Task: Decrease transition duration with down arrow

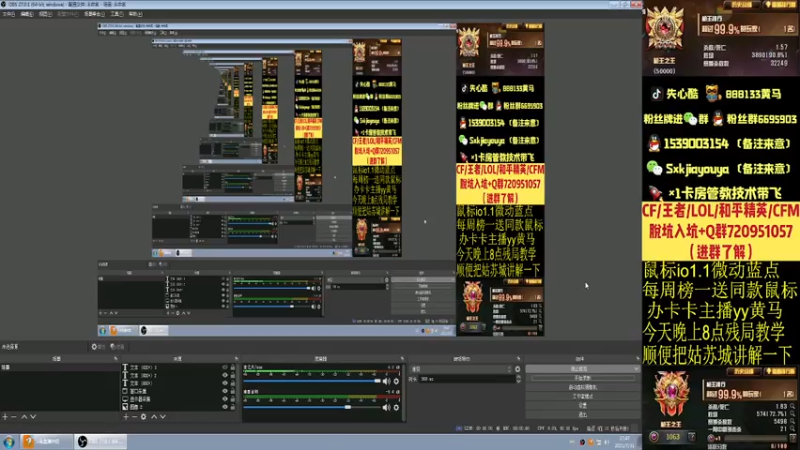Action: point(518,381)
